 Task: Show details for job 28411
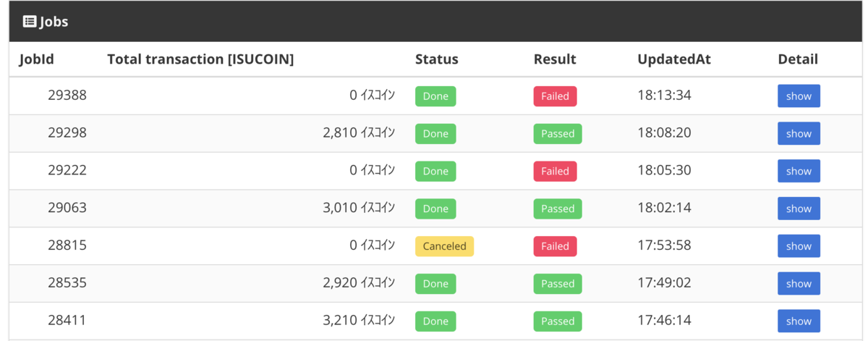799,321
